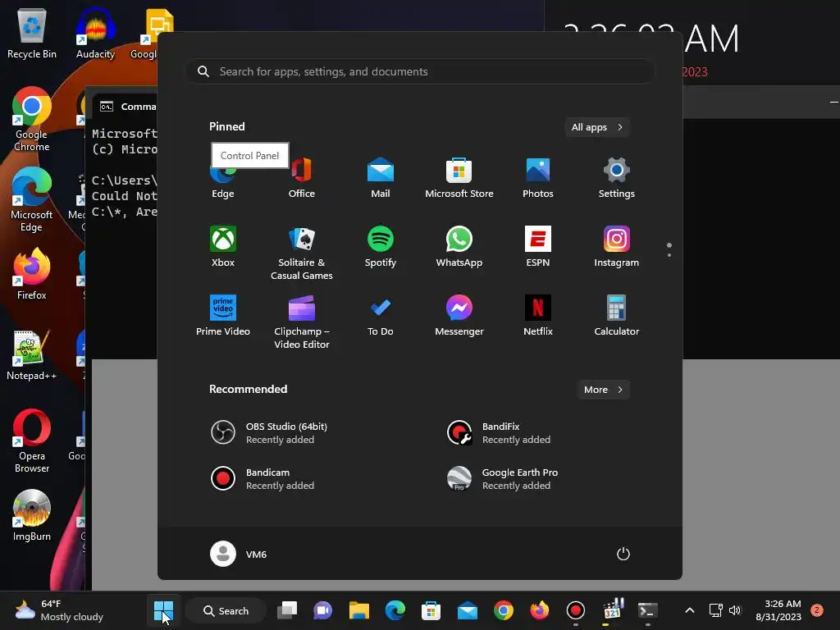
Task: Expand All apps list
Action: click(x=597, y=127)
